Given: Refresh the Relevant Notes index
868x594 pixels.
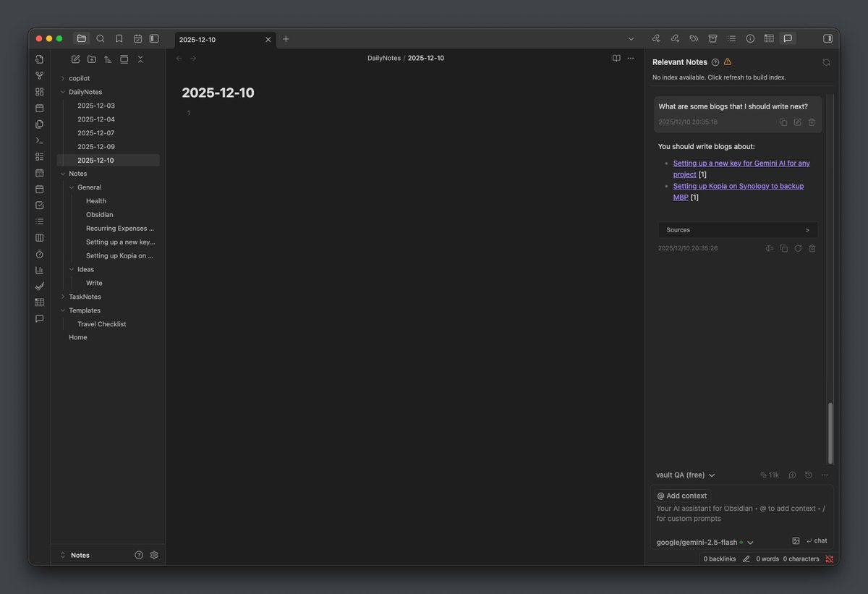Looking at the screenshot, I should pyautogui.click(x=826, y=62).
